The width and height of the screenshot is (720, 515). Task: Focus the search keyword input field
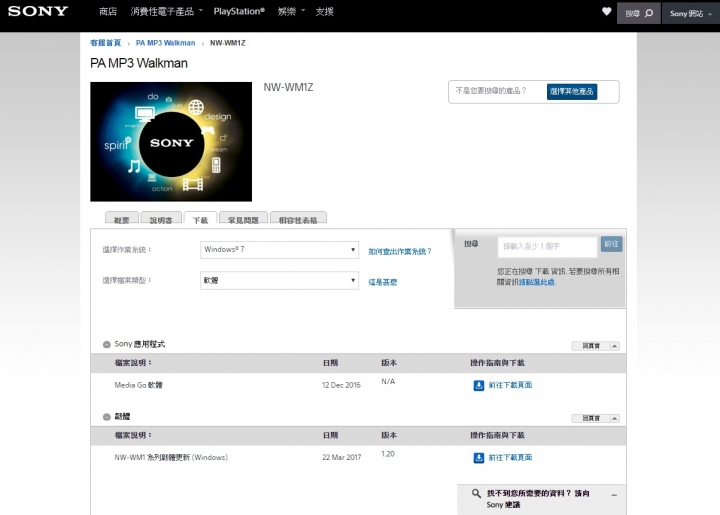coord(547,247)
